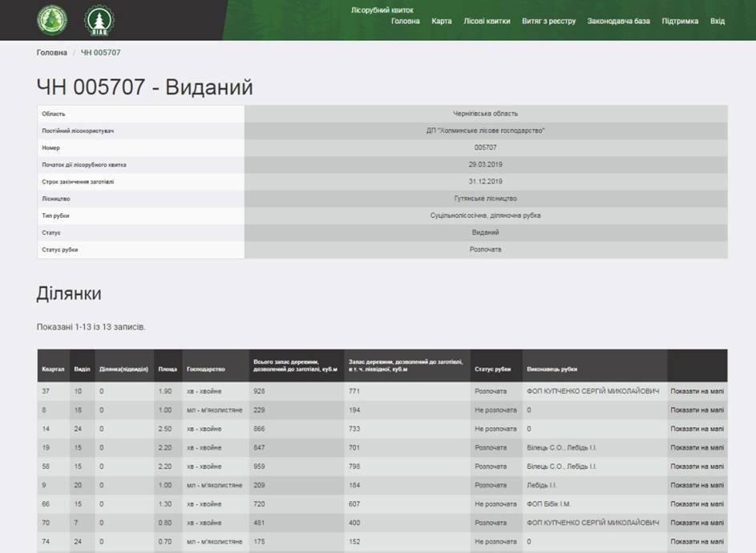The image size is (756, 553).
Task: Sort table by Квартал column header
Action: click(x=53, y=369)
